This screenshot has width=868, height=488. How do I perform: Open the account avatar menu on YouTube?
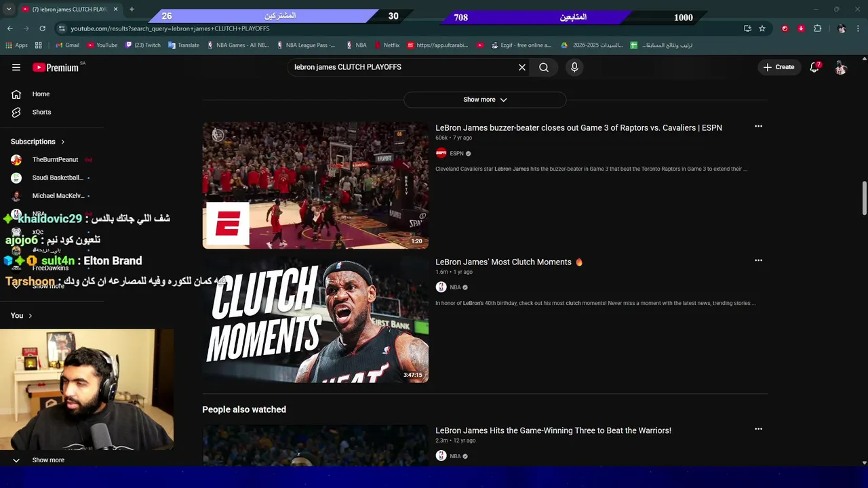(841, 67)
